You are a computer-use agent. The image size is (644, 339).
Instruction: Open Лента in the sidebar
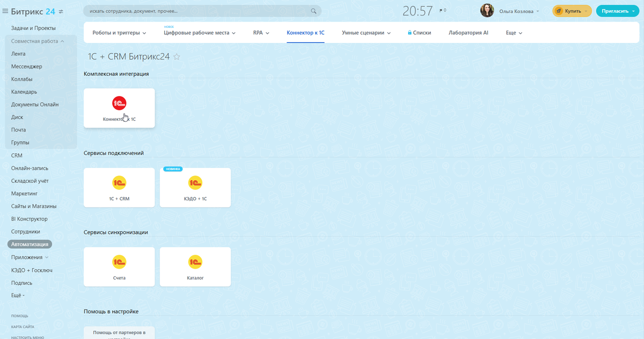point(18,54)
